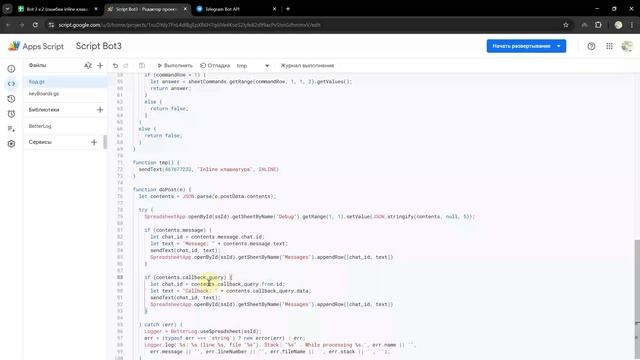Close the Bot 3 v.2 spreadsheet tab
The image size is (640, 360).
pyautogui.click(x=96, y=9)
